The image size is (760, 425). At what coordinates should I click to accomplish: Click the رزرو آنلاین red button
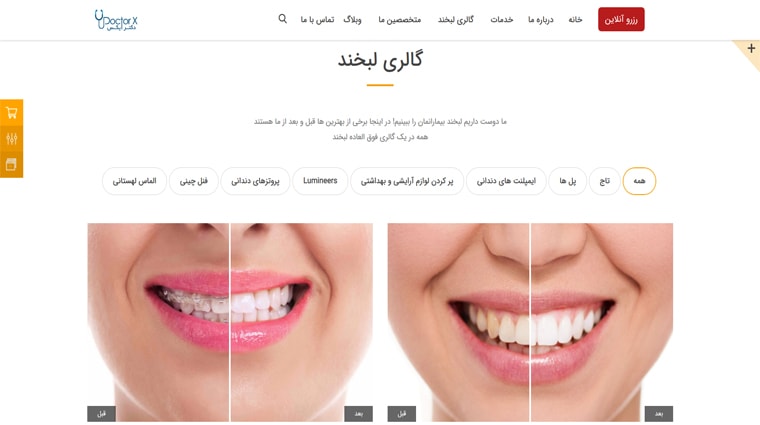(x=621, y=19)
